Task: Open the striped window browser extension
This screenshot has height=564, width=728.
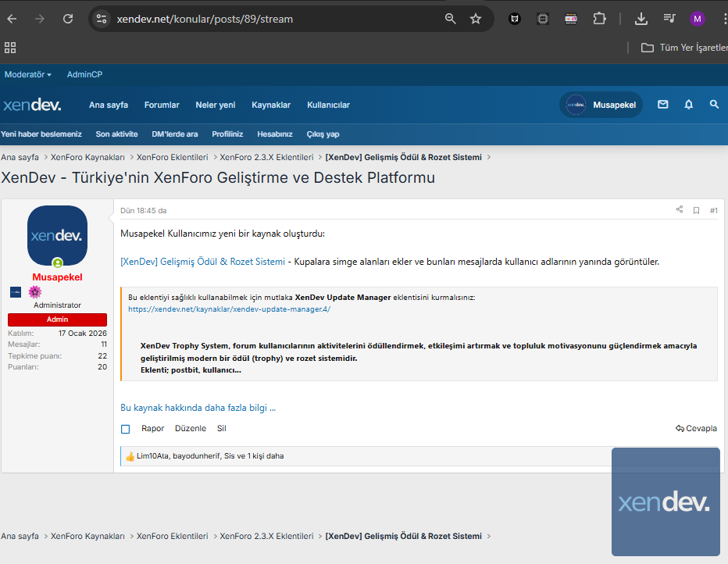Action: click(x=571, y=19)
